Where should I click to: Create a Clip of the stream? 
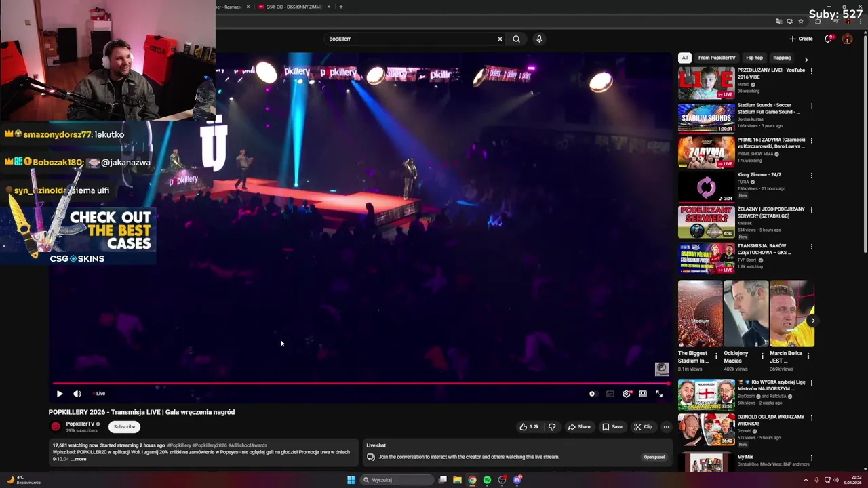click(x=642, y=427)
